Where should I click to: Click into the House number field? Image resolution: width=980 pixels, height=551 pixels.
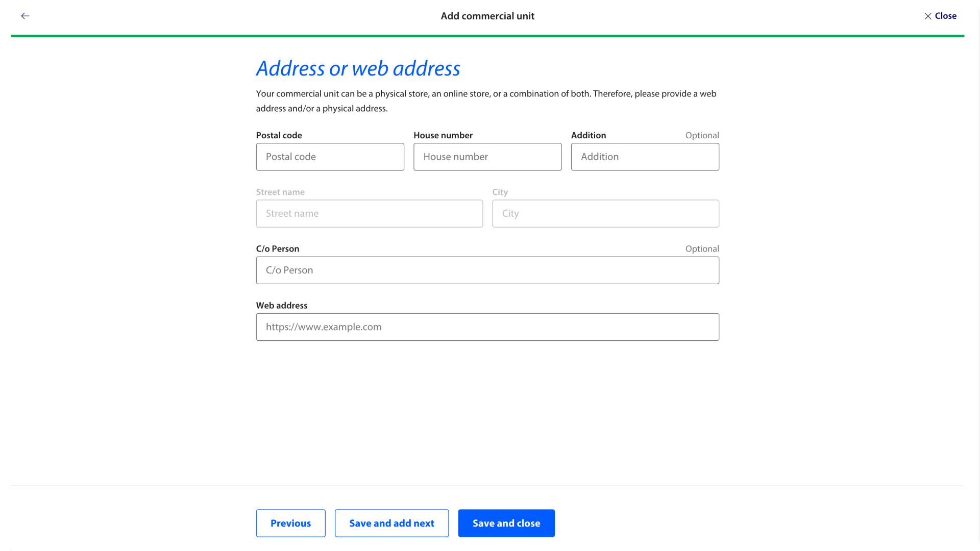pos(487,157)
